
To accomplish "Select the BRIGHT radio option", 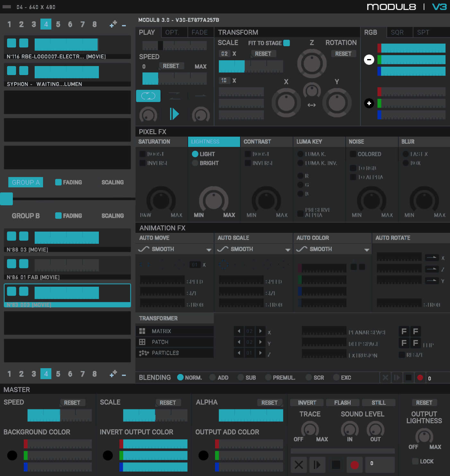I will [x=195, y=163].
